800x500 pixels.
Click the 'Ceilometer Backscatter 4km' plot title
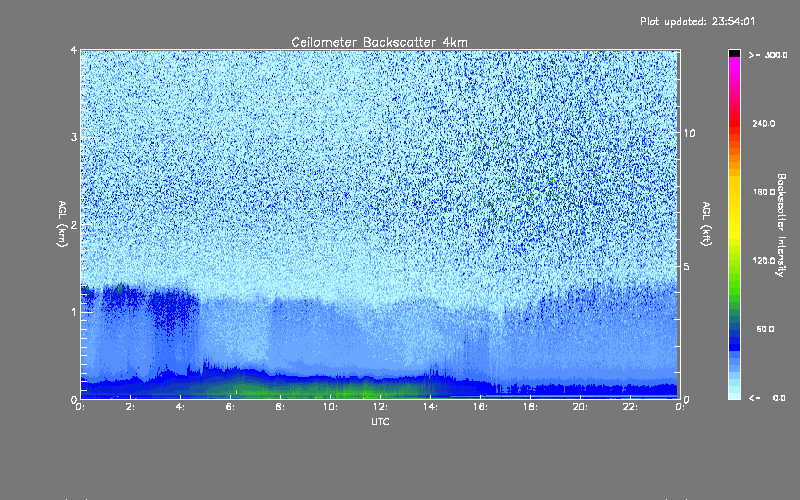point(379,42)
